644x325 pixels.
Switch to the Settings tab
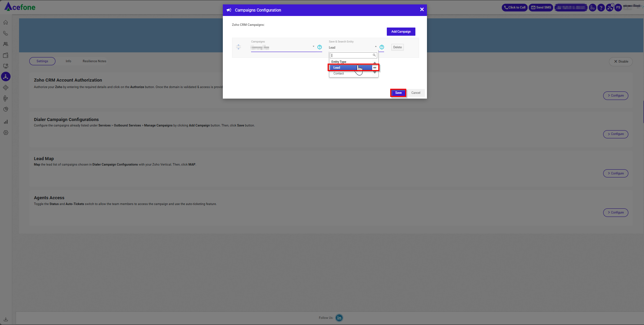(x=42, y=61)
